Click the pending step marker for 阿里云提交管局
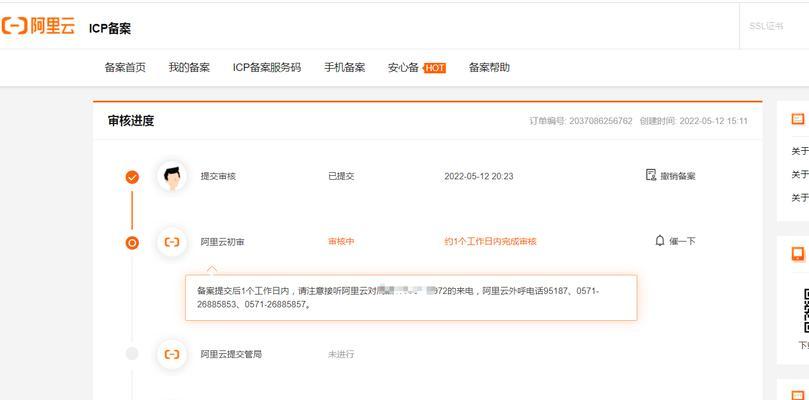The image size is (809, 400). 132,354
